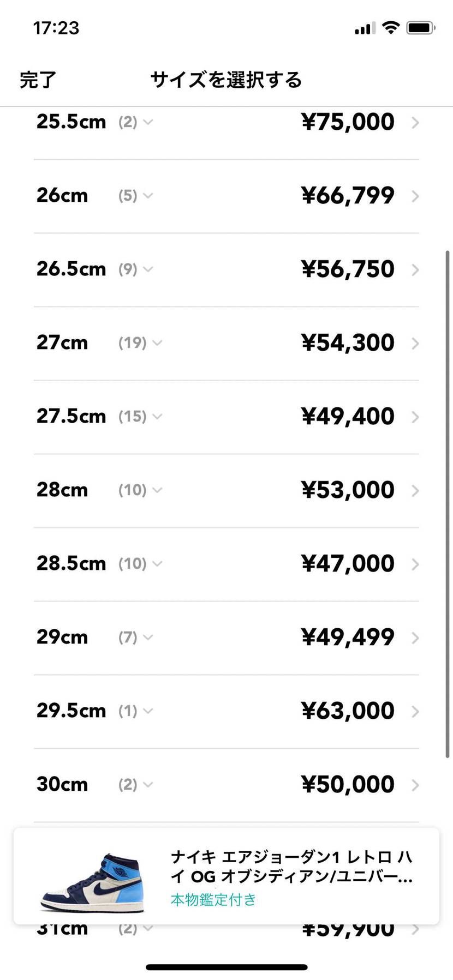Expand listings count for 25.5cm size
453x980 pixels.
pyautogui.click(x=135, y=122)
